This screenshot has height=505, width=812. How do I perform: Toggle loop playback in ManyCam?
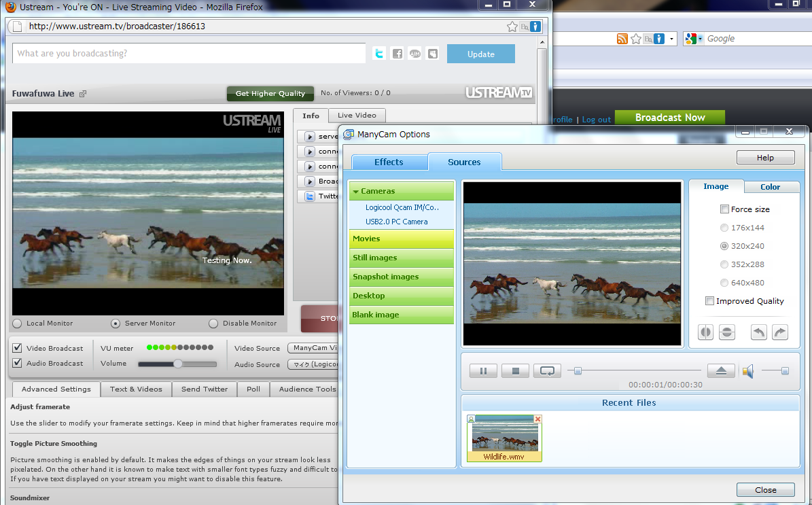tap(547, 371)
